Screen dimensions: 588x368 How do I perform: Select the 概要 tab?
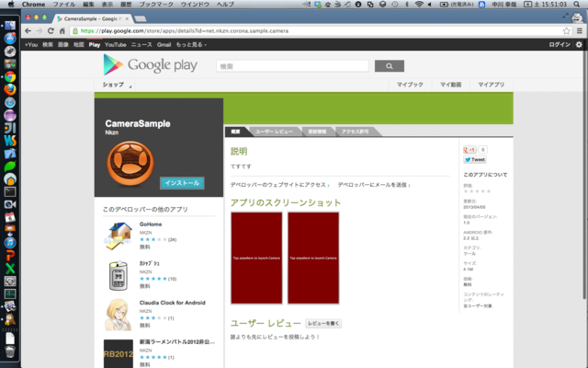click(235, 132)
